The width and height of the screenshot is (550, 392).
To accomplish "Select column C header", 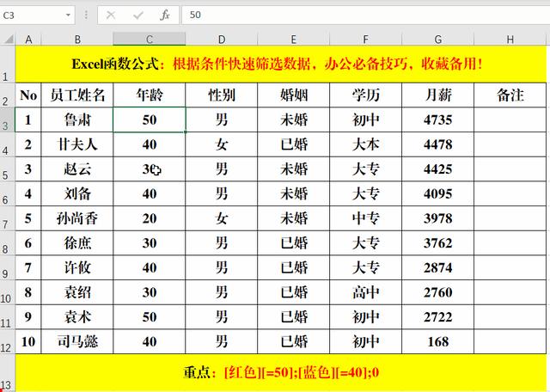I will pos(149,40).
